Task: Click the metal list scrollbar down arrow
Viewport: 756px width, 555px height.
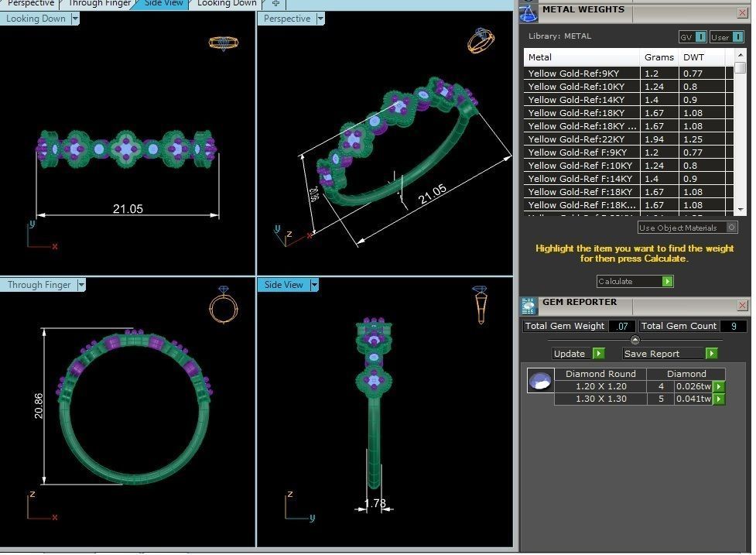Action: (x=740, y=209)
